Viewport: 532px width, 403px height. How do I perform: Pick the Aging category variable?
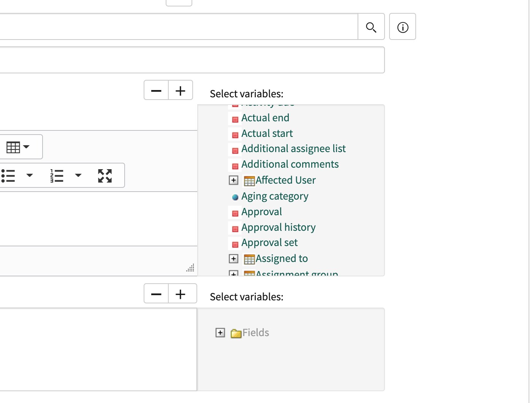[x=275, y=196]
